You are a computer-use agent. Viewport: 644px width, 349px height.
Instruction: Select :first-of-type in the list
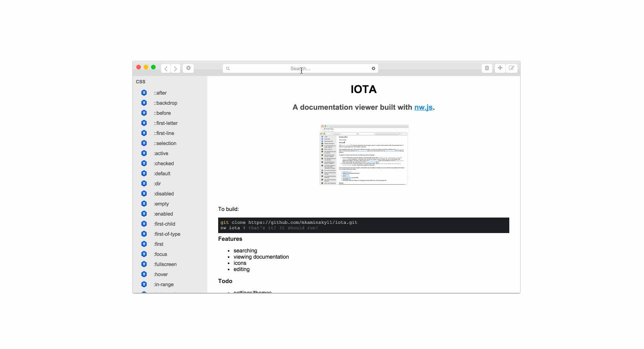tap(167, 234)
